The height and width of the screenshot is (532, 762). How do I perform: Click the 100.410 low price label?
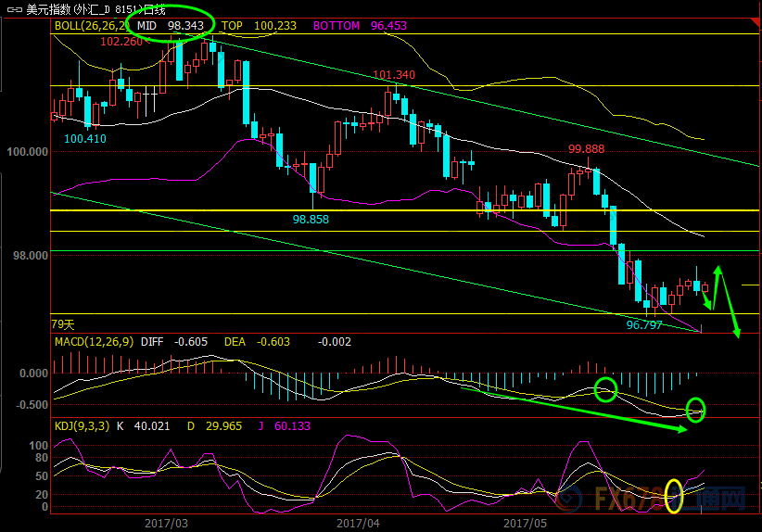(x=85, y=139)
